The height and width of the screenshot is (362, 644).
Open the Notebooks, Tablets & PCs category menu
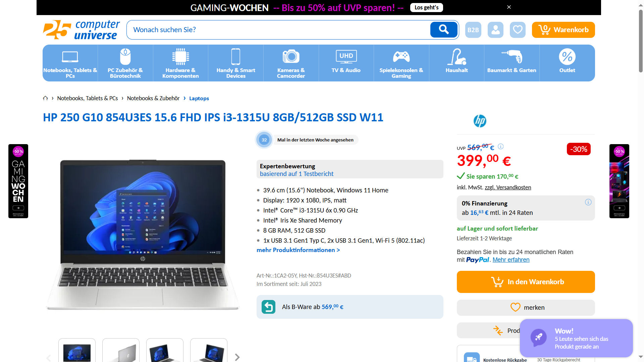[x=70, y=63]
